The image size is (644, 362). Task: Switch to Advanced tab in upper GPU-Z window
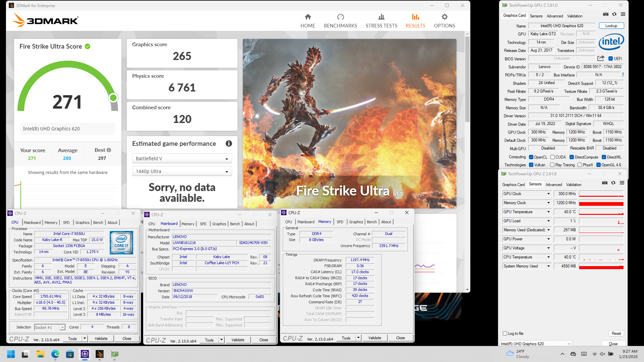click(554, 16)
